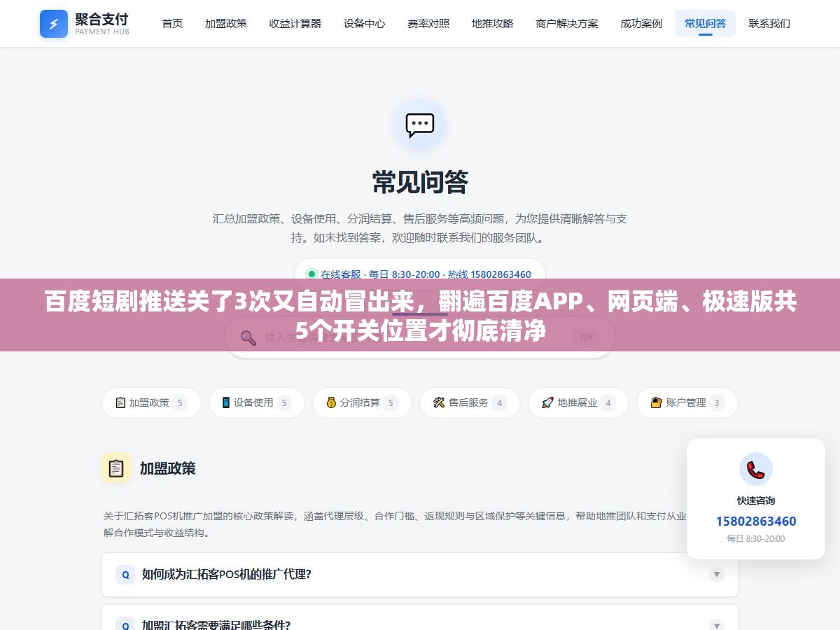
Task: Filter by 地推展业 category chip
Action: (578, 402)
